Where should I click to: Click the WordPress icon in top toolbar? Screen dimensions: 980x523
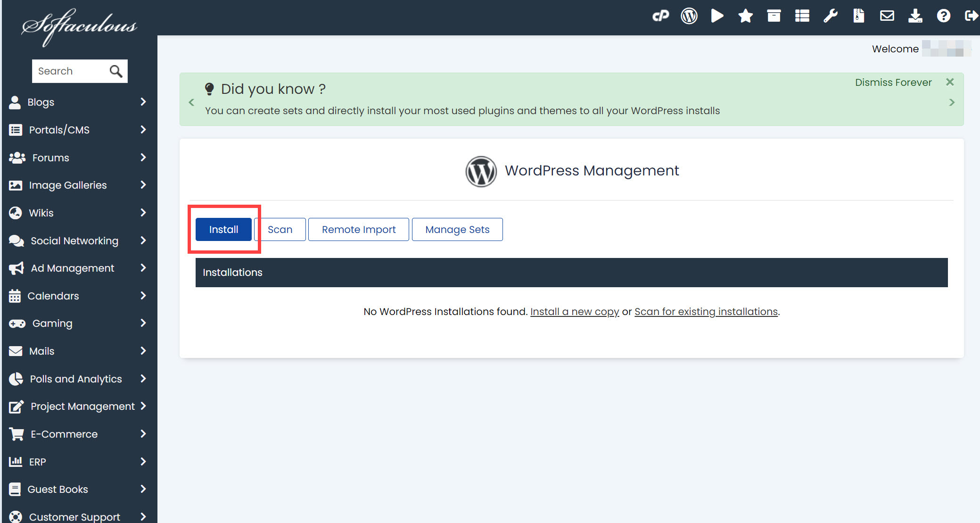(689, 16)
